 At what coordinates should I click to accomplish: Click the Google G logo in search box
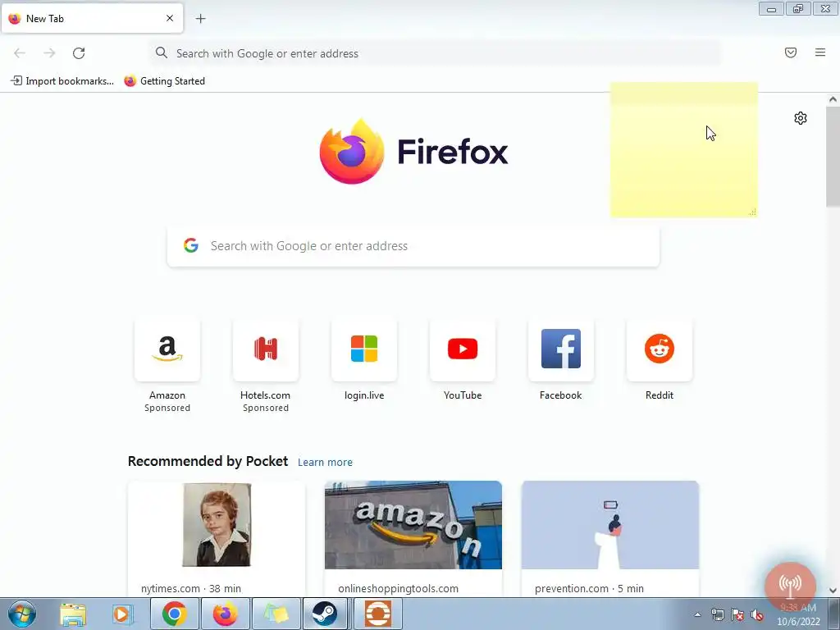[x=190, y=246]
